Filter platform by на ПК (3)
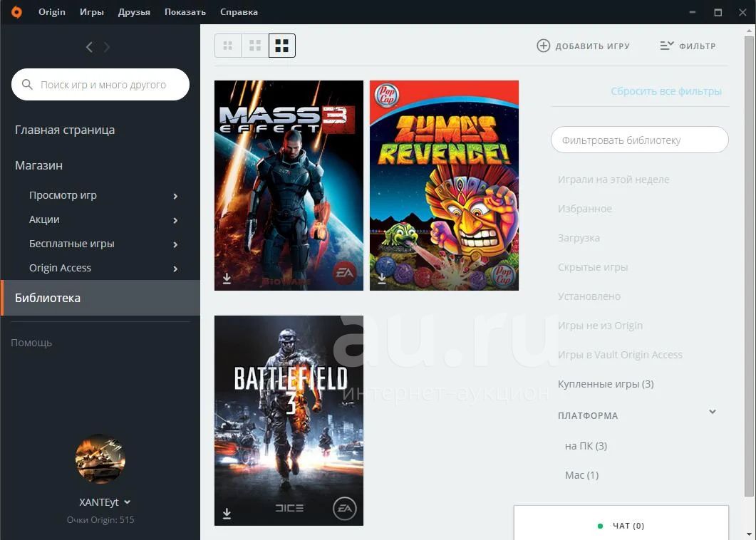756x540 pixels. tap(586, 446)
